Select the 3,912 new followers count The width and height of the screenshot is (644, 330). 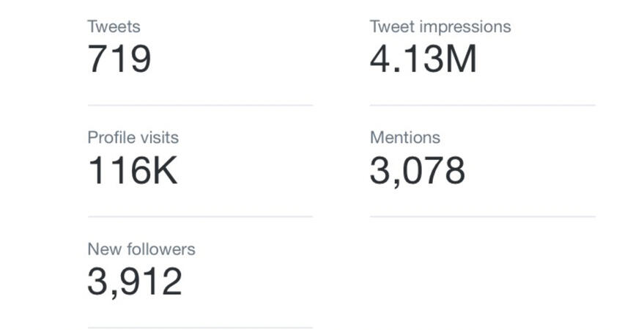(134, 282)
